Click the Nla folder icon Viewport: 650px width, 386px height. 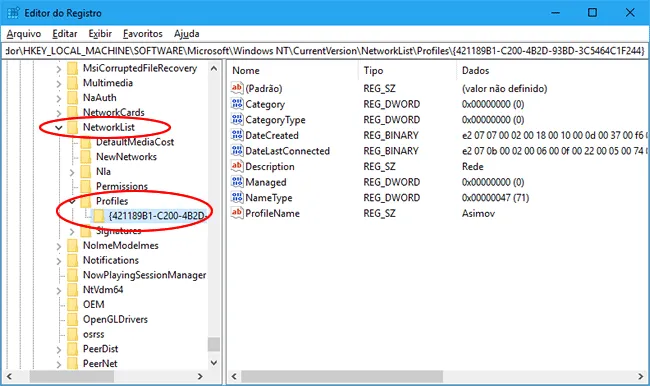(x=86, y=172)
